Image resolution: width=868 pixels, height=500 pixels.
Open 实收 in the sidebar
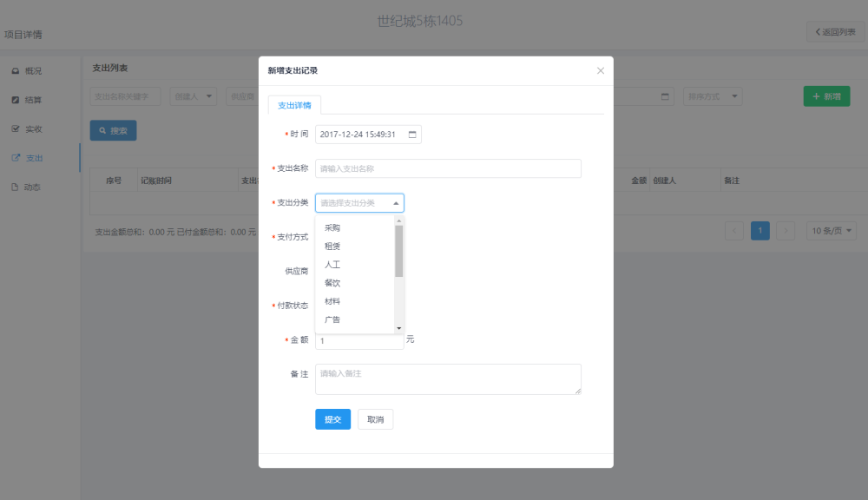point(34,129)
